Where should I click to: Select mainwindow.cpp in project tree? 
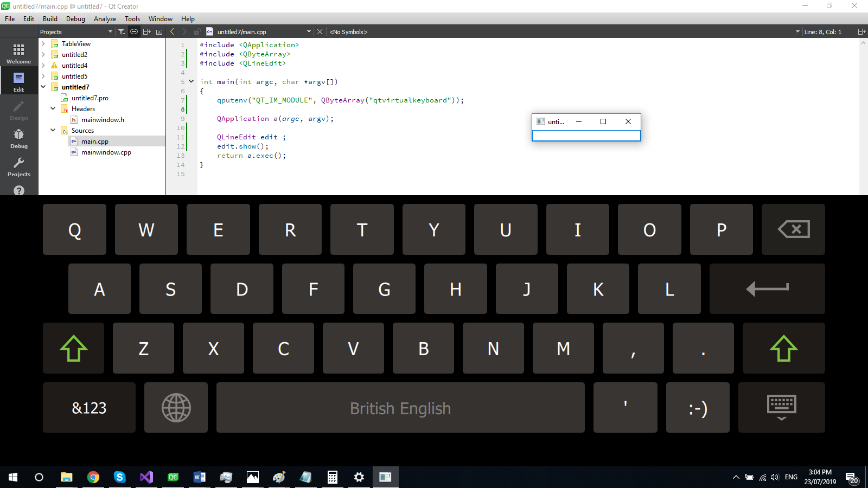pos(106,152)
